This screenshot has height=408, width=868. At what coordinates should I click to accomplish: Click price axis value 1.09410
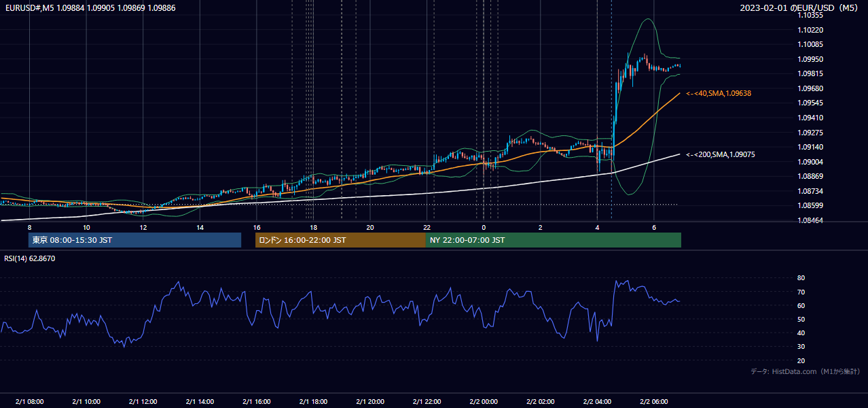point(810,118)
